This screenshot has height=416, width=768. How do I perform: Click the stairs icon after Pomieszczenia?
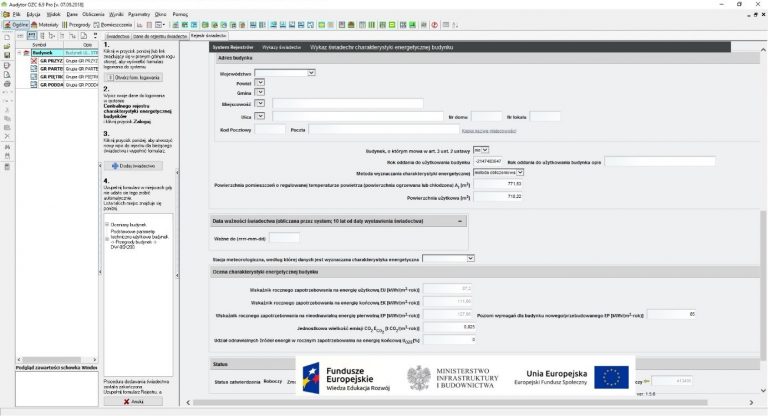[x=140, y=24]
